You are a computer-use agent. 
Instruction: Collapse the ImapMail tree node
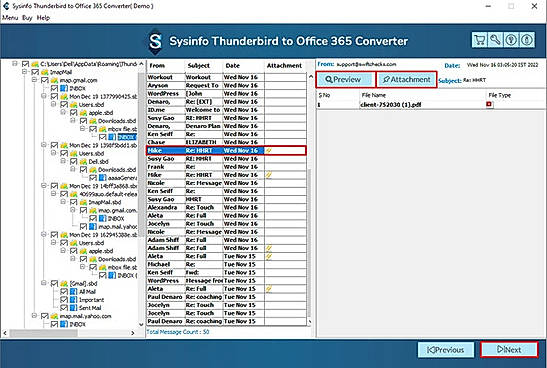point(24,72)
